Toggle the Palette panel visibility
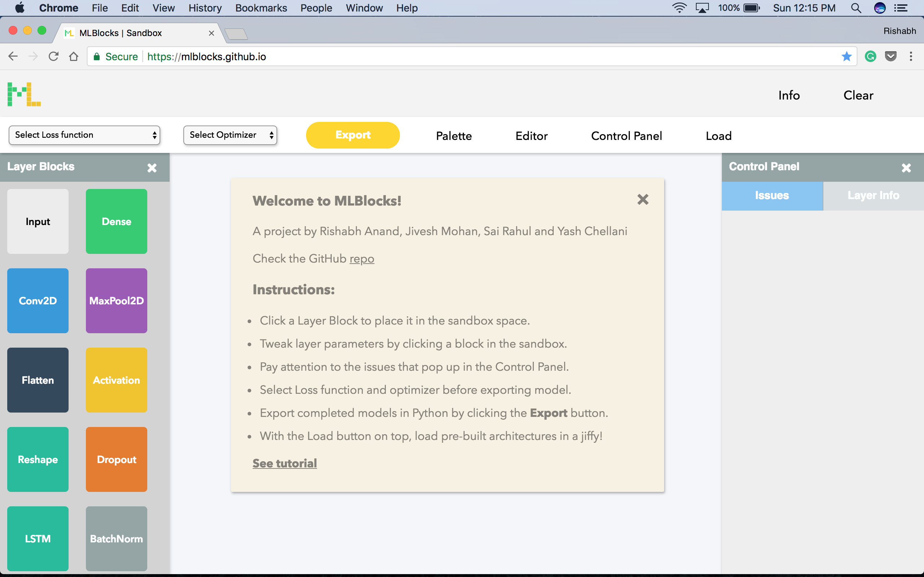The image size is (924, 577). point(454,136)
